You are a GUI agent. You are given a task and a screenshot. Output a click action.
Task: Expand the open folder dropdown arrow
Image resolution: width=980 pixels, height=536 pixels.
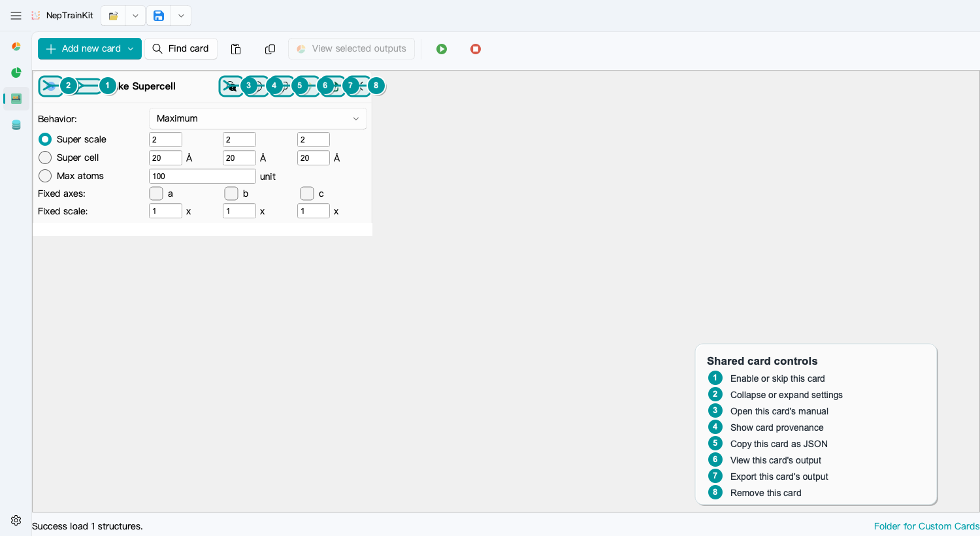tap(135, 16)
